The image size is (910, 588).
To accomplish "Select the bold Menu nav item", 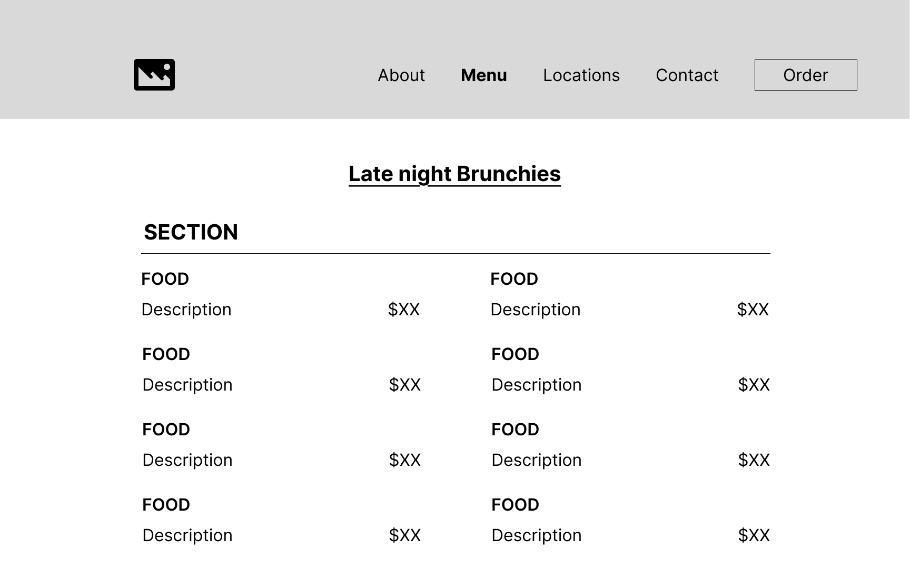I will point(484,75).
